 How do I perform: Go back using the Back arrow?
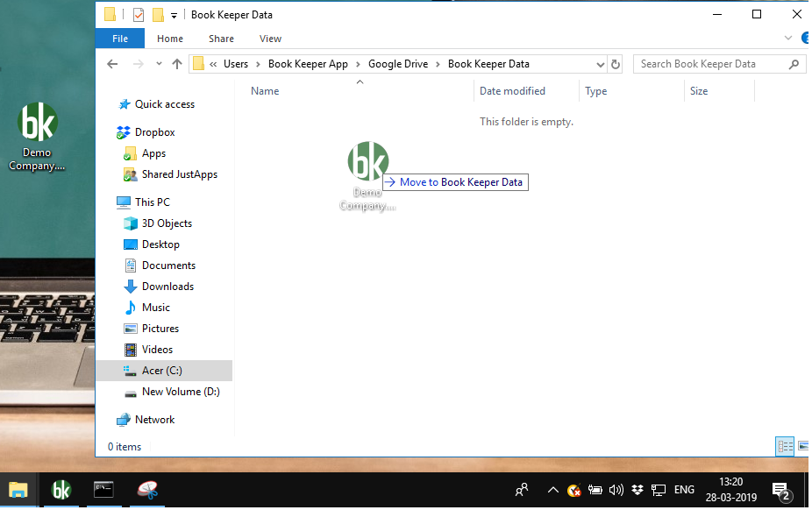pos(112,64)
